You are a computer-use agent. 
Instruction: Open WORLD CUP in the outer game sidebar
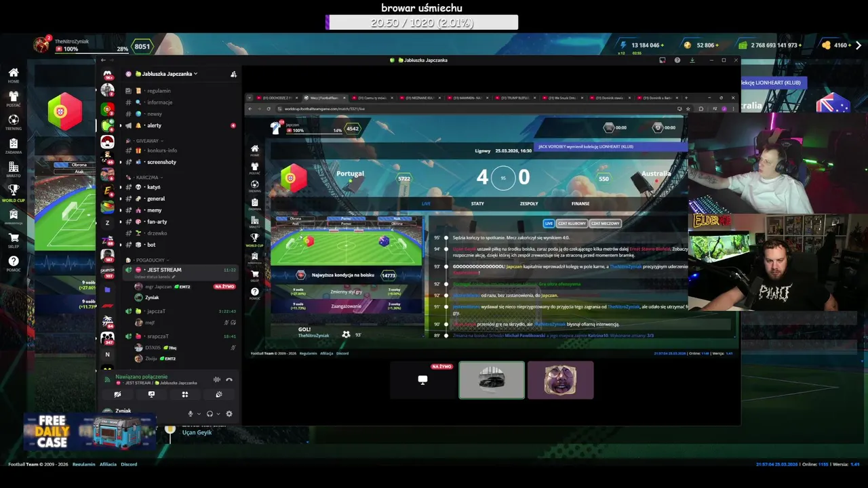14,193
